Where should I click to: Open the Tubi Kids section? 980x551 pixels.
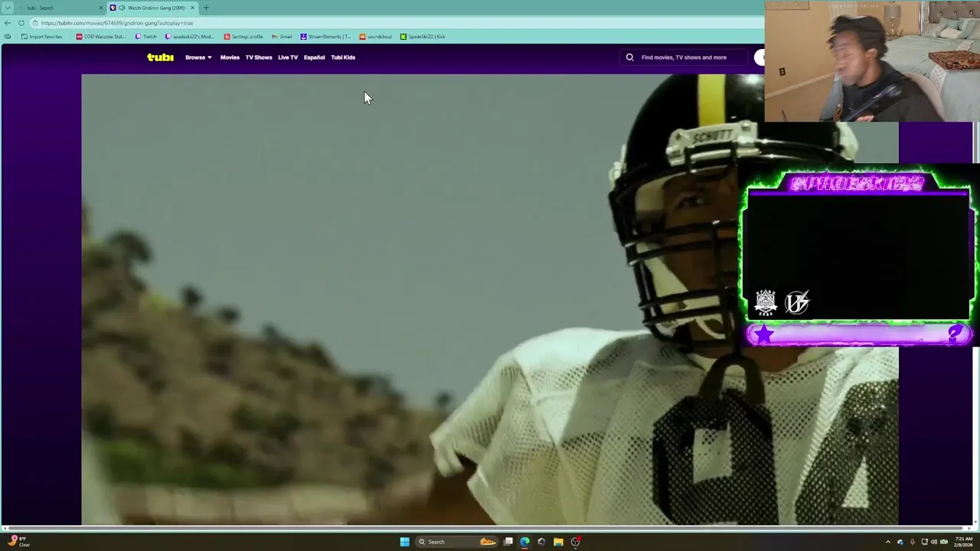pos(343,57)
